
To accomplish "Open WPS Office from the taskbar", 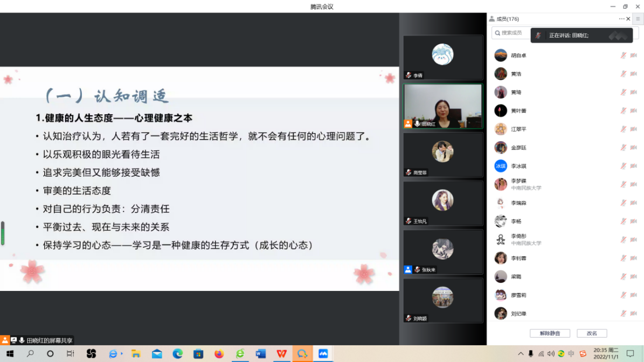I will [x=281, y=354].
